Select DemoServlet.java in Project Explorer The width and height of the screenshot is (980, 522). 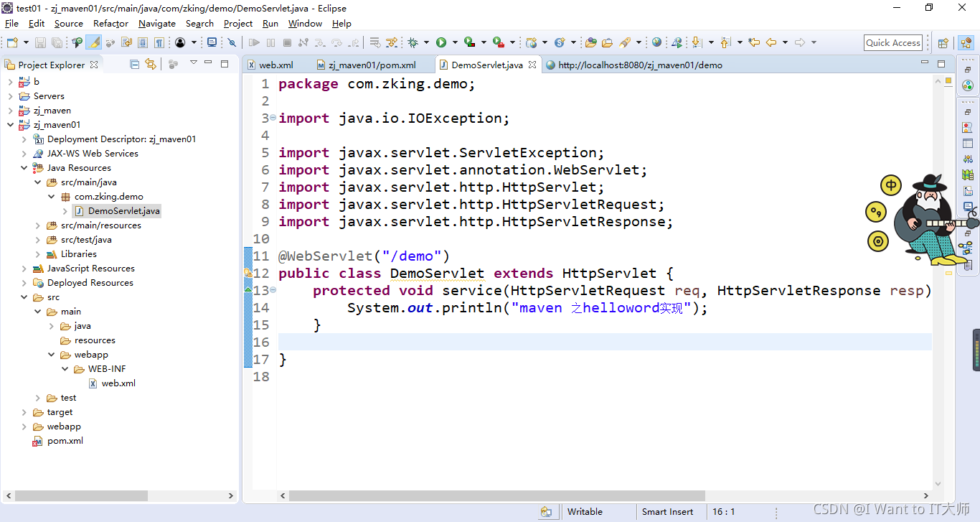click(123, 211)
